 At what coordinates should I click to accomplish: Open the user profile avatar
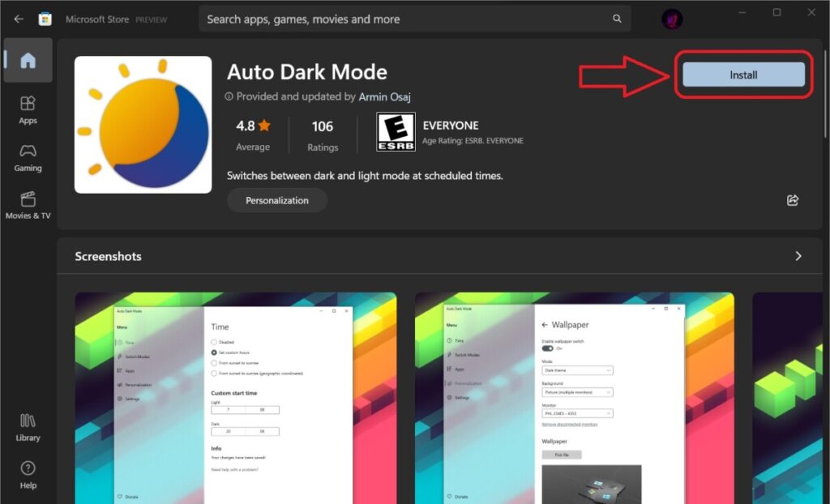672,19
